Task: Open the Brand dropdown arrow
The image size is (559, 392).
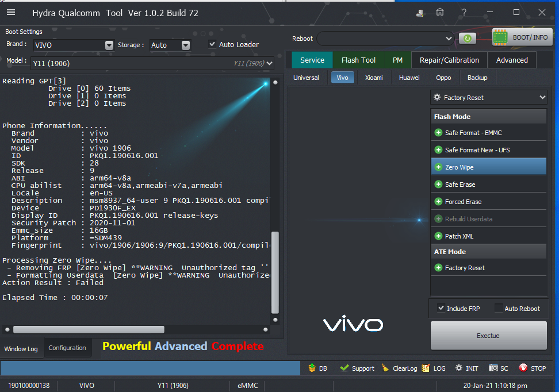Action: coord(109,45)
